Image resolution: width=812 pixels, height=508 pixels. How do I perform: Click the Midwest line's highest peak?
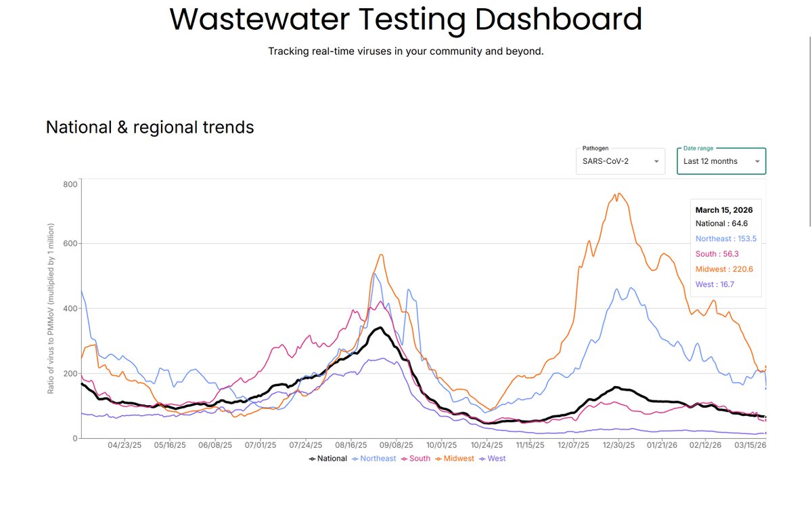618,193
